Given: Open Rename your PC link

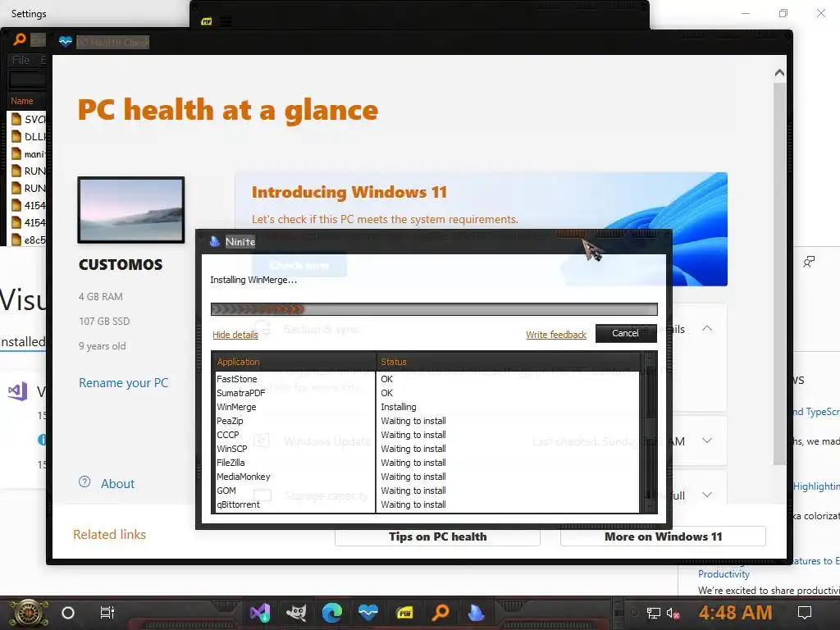Looking at the screenshot, I should coord(123,383).
